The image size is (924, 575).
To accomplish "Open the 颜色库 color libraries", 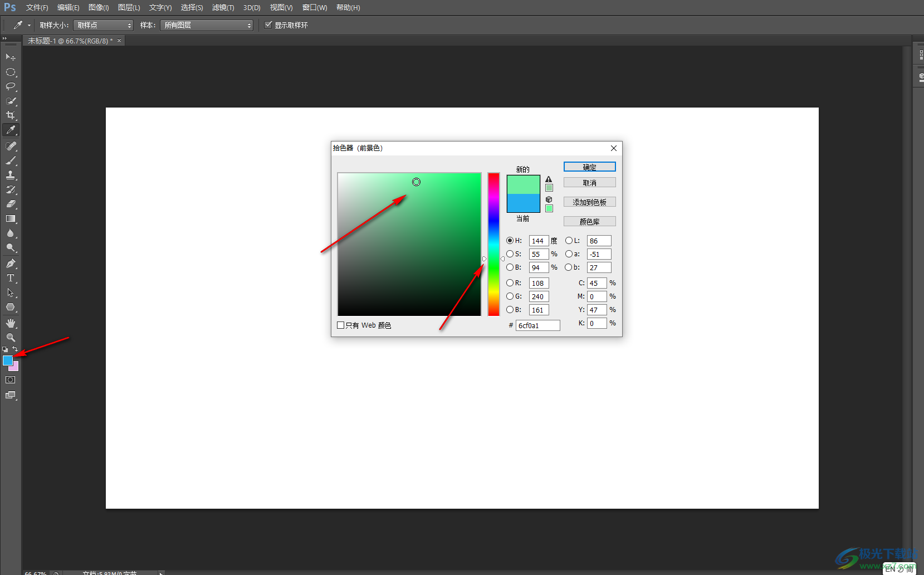I will click(589, 222).
